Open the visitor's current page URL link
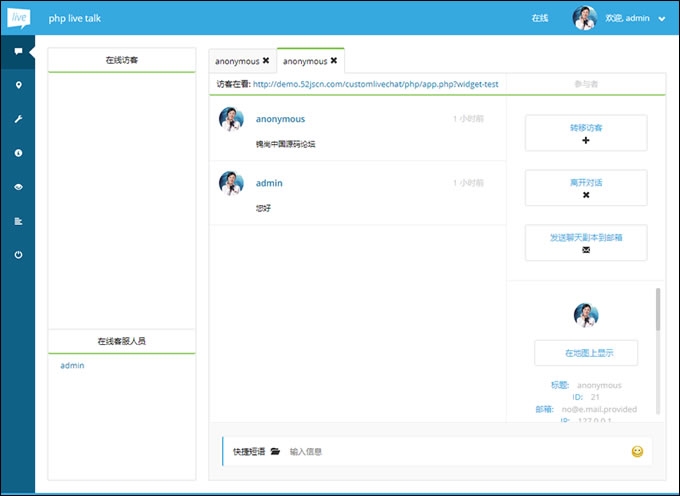The width and height of the screenshot is (680, 496). tap(375, 85)
